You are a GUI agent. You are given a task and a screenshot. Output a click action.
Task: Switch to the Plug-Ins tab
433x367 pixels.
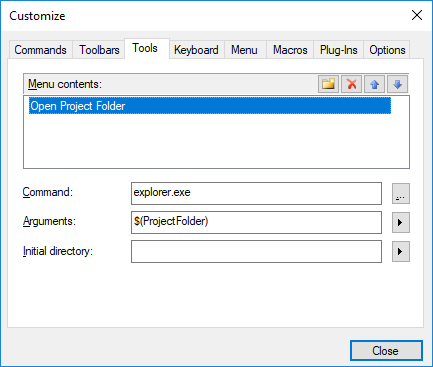point(339,50)
